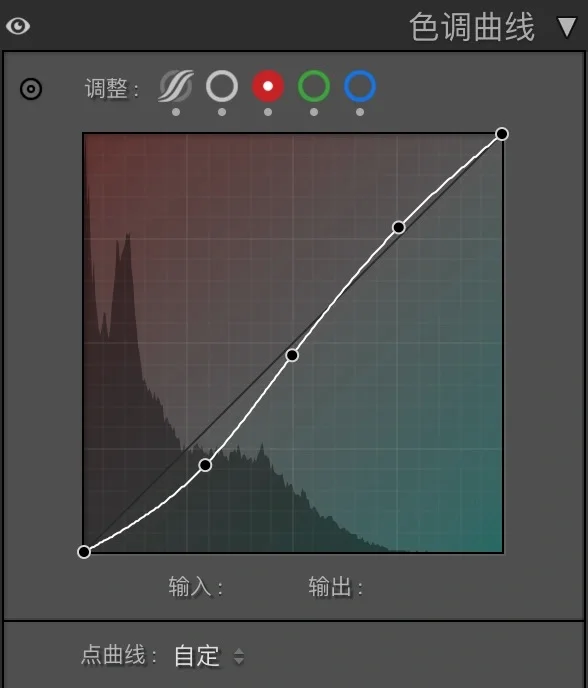Click the dot under the blue channel
Screen dimensions: 588x688
point(360,112)
